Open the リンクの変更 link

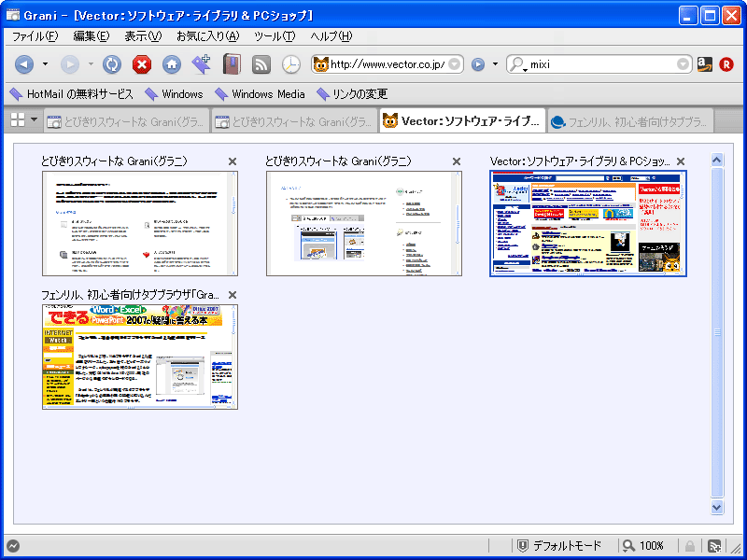(x=352, y=94)
